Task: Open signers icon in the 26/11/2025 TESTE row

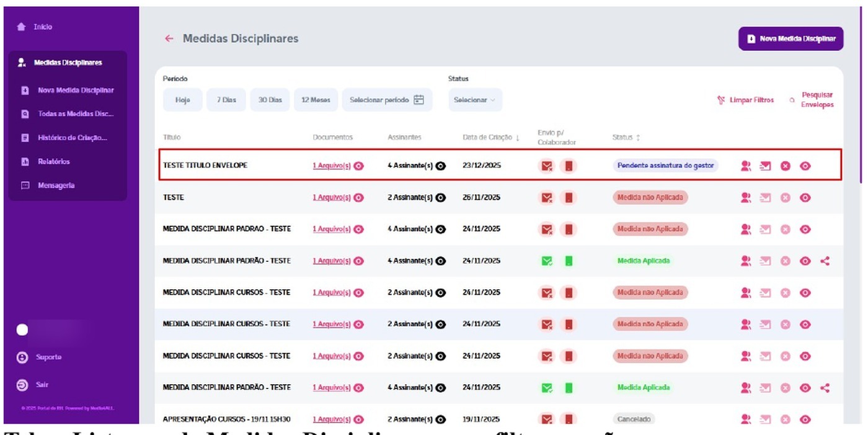Action: 746,197
